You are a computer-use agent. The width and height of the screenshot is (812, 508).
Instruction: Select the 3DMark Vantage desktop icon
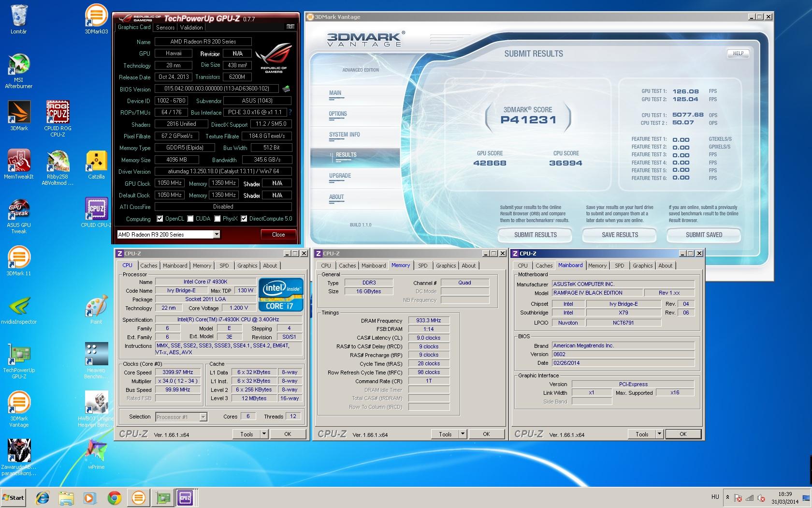click(x=19, y=409)
